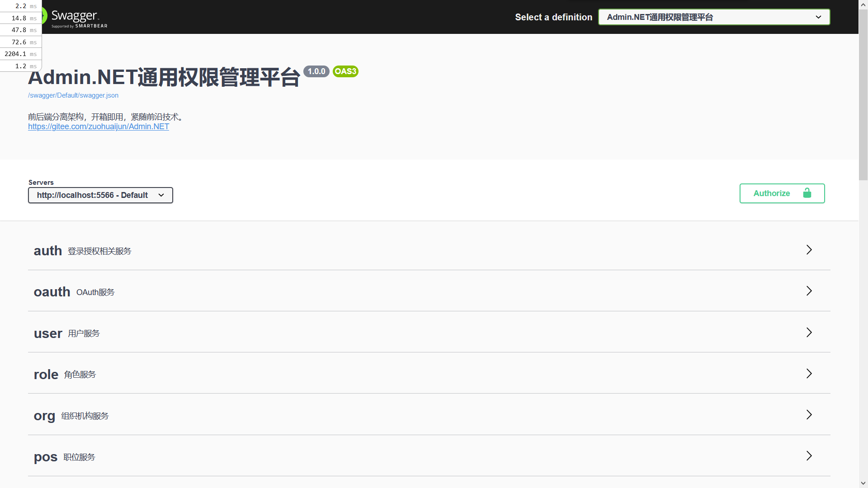Click the oauth tag title
The width and height of the screenshot is (868, 488).
[52, 292]
